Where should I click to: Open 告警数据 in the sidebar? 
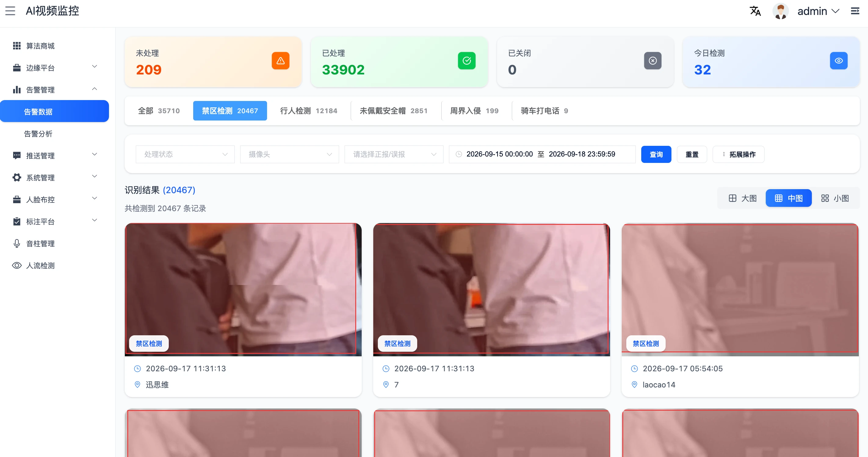coord(54,111)
